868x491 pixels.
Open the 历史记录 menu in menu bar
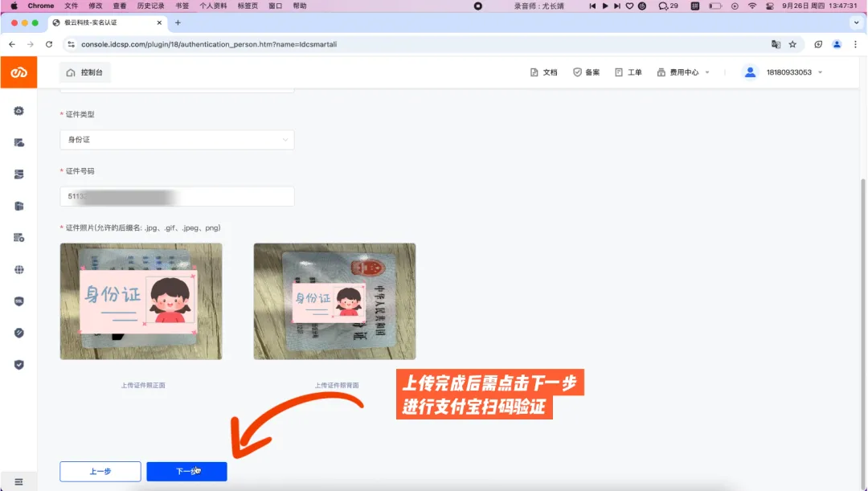coord(150,6)
